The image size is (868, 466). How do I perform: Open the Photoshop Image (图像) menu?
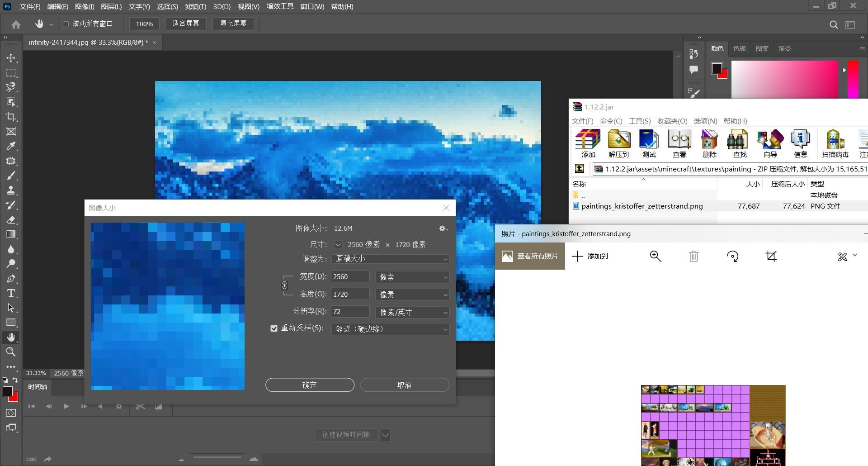[85, 6]
